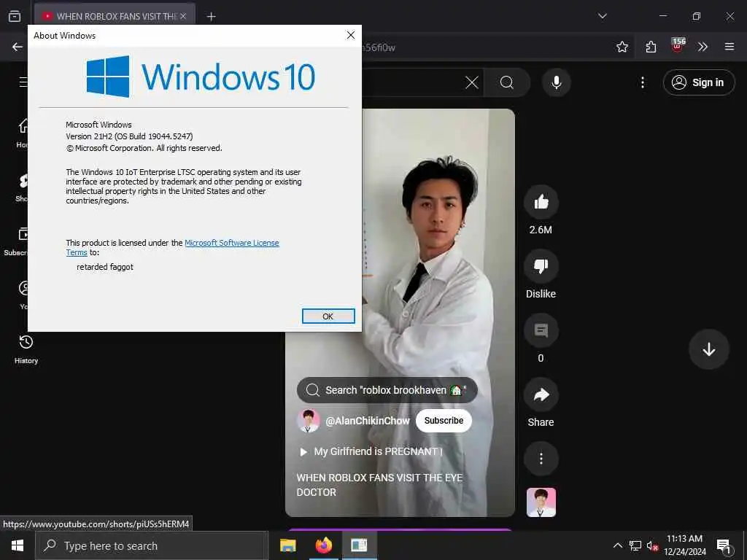Search "roblox brookhaven" suggestion pill
The width and height of the screenshot is (747, 560).
pos(387,390)
